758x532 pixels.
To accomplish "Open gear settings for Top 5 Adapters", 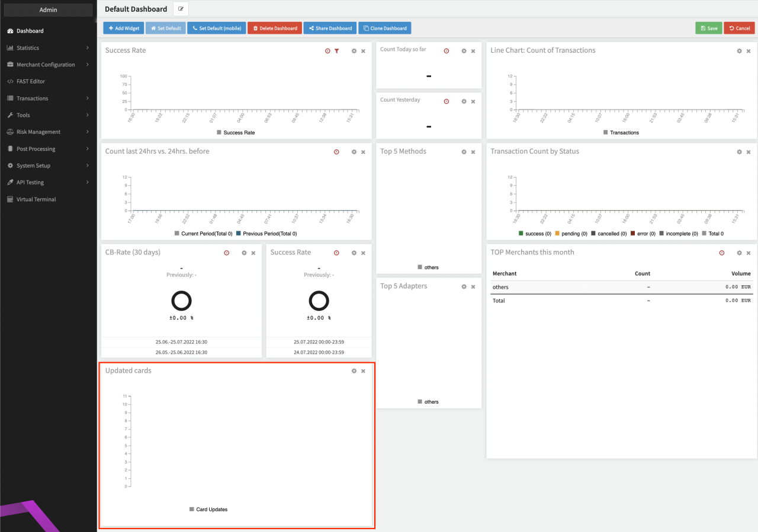I will point(464,287).
